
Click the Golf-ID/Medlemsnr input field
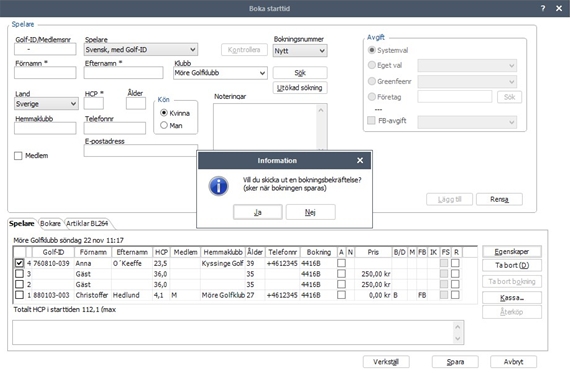(x=45, y=49)
